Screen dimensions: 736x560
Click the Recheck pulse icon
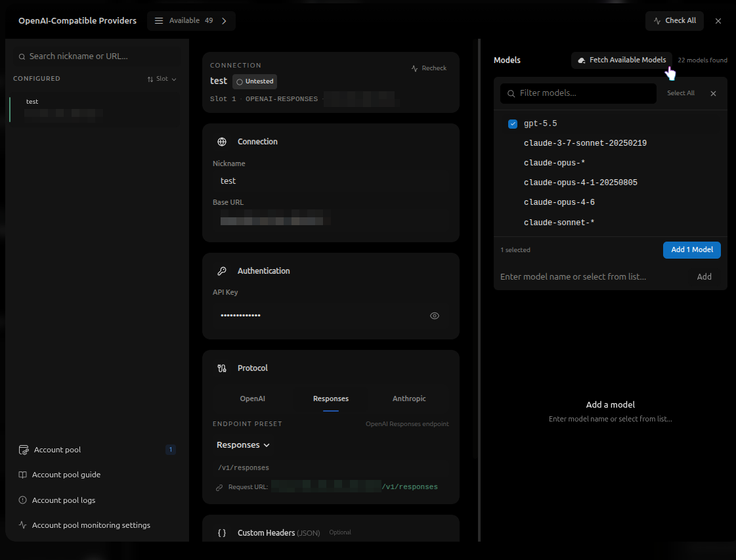414,68
